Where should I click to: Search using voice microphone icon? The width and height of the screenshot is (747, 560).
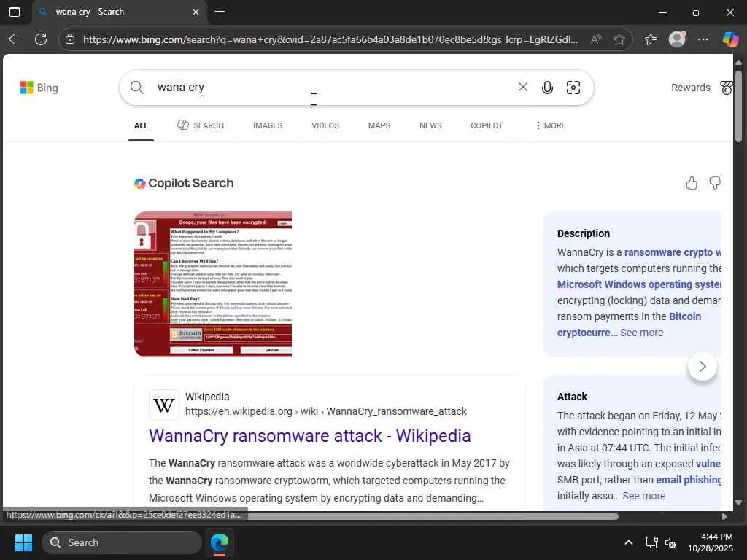[547, 87]
